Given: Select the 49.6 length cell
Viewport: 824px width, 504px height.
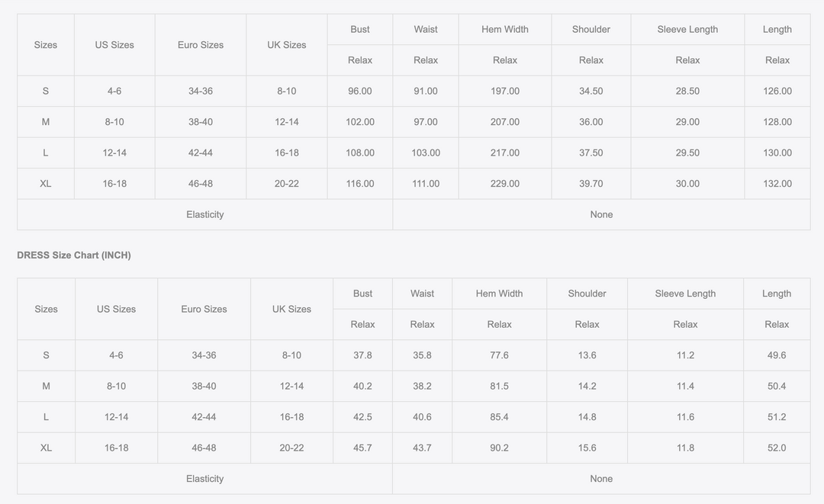Looking at the screenshot, I should (777, 355).
